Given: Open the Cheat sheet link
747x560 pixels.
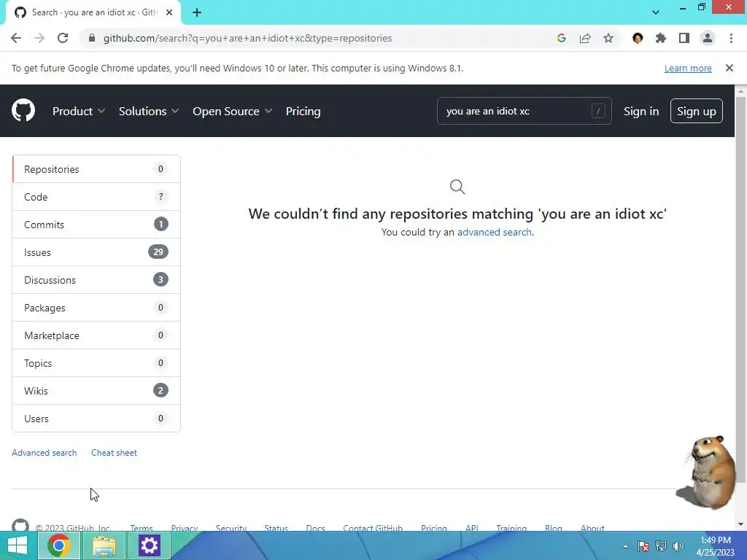Looking at the screenshot, I should [x=114, y=452].
